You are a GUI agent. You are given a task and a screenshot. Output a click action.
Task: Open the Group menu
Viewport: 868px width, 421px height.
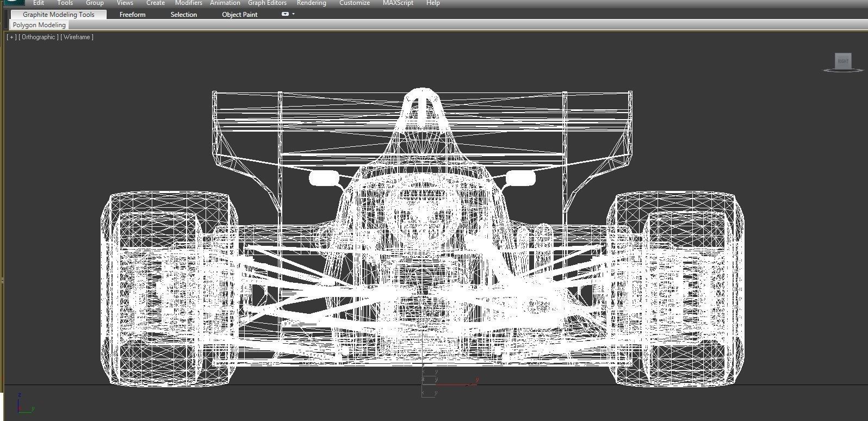coord(95,3)
